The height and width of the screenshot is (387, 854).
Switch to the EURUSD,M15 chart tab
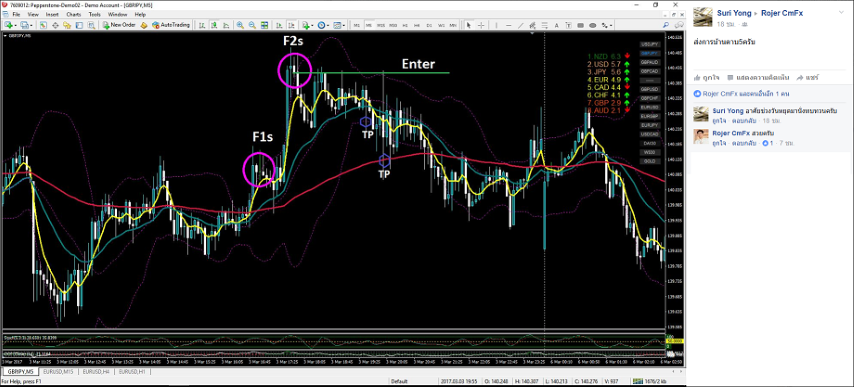tap(60, 372)
